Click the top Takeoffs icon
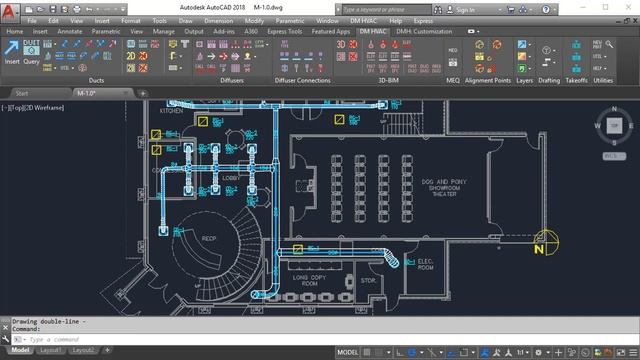This screenshot has height=360, width=640. pos(576,44)
